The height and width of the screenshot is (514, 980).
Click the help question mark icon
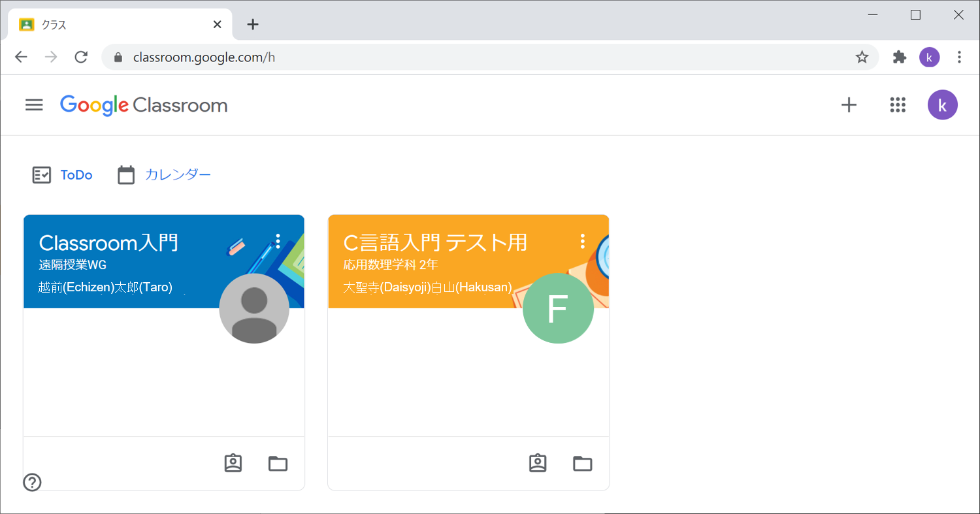pos(32,482)
